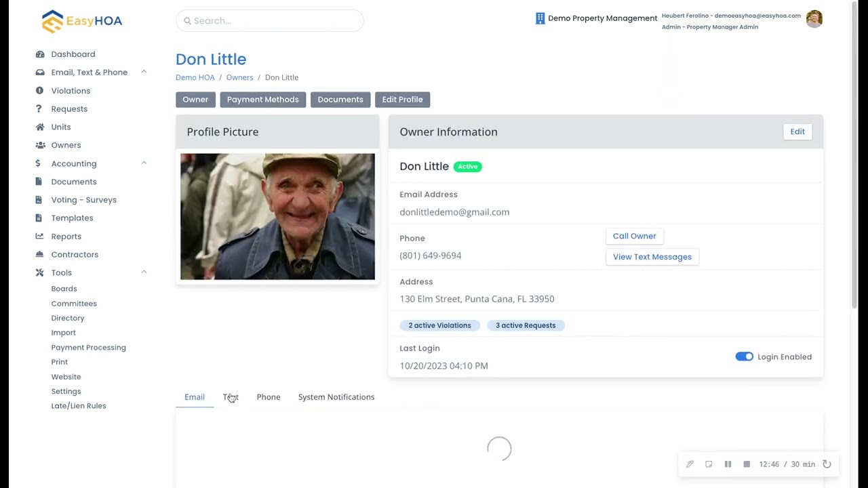Open Payment Methods section
868x488 pixels.
(263, 100)
